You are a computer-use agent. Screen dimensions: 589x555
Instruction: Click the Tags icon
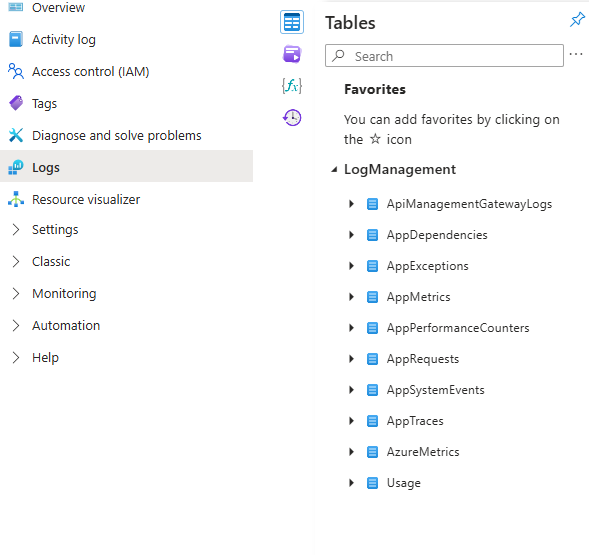(x=16, y=103)
